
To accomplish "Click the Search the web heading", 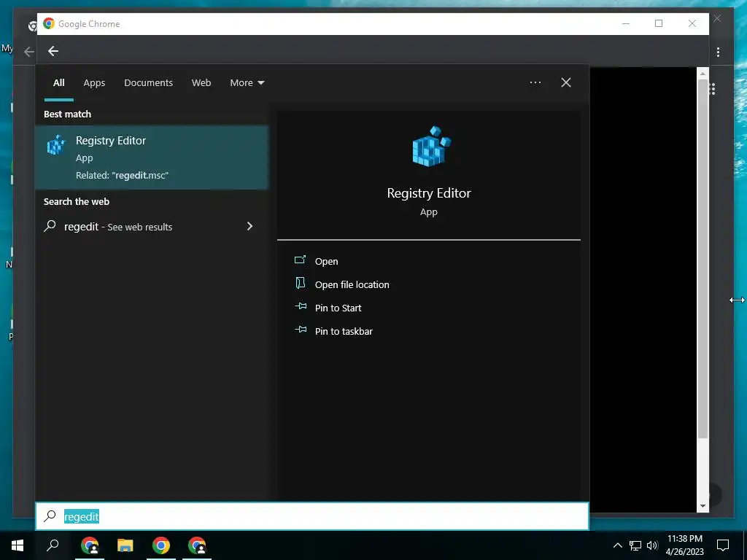I will point(76,201).
